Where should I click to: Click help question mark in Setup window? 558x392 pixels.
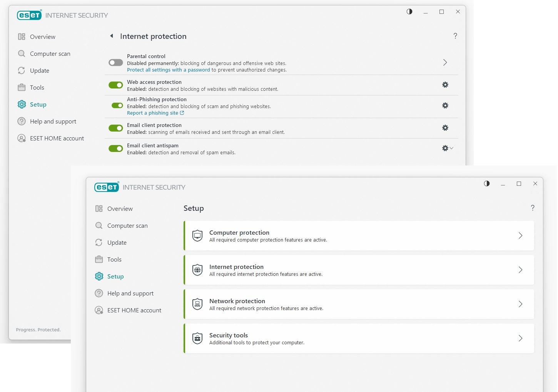(x=533, y=208)
